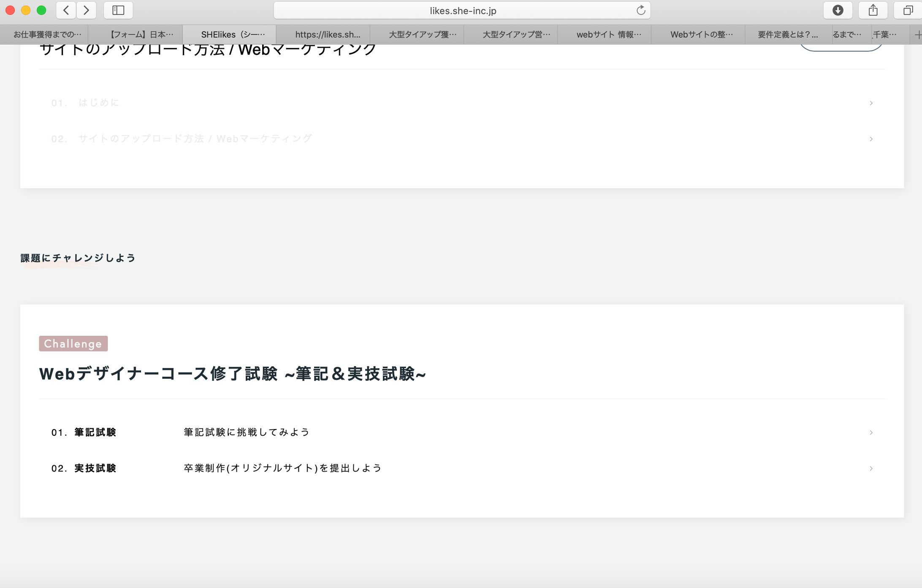Reload page with refresh icon

[x=641, y=10]
